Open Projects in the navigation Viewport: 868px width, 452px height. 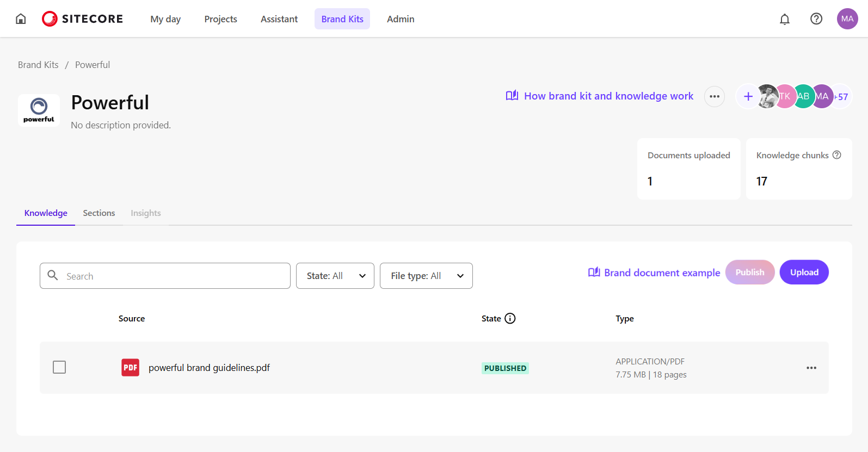[221, 19]
